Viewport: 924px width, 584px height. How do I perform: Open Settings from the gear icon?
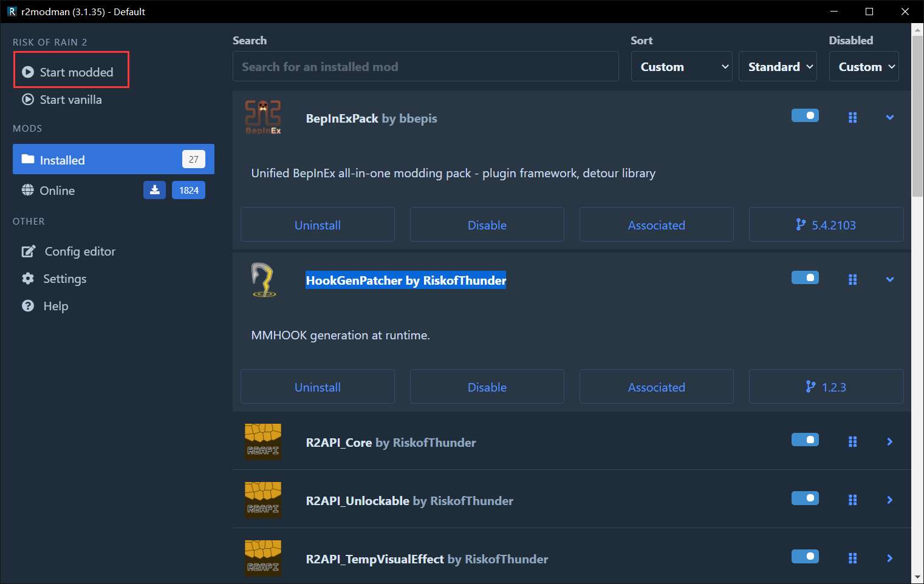pos(28,279)
